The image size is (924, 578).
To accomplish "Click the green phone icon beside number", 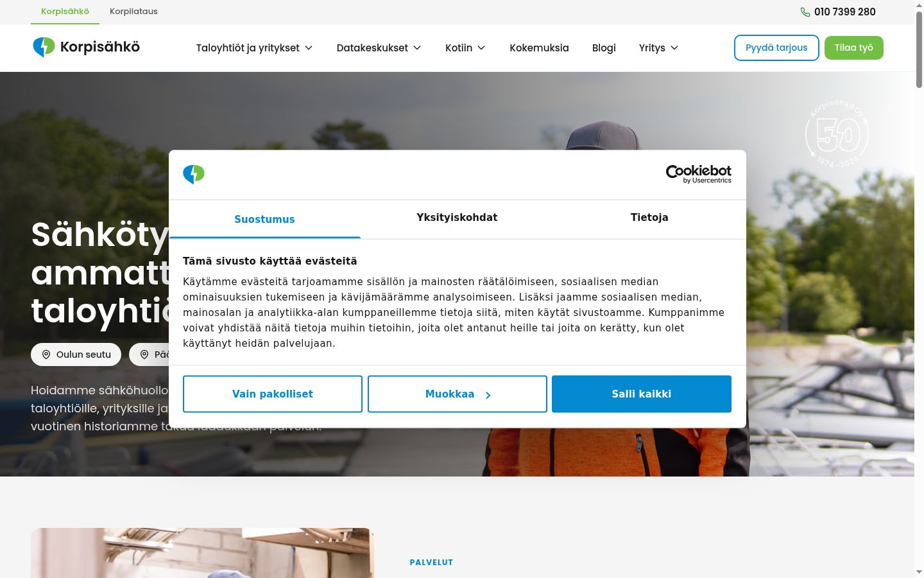I will pos(805,12).
